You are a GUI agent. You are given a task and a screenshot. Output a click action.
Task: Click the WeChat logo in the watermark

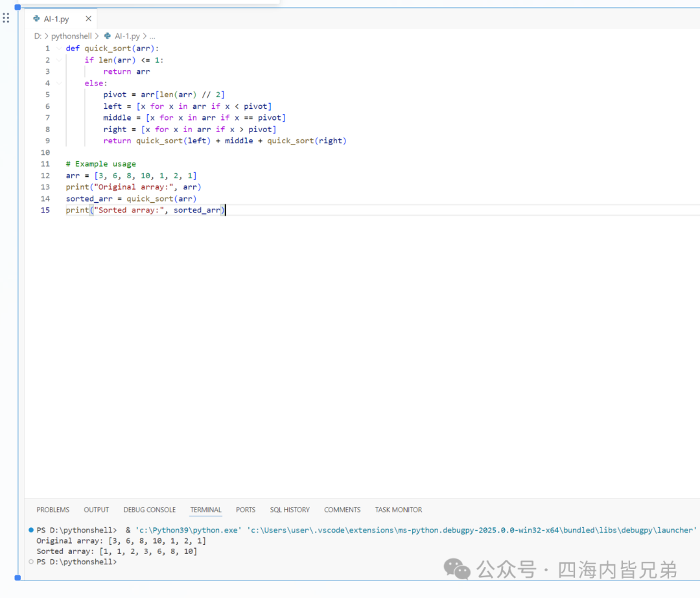[457, 569]
